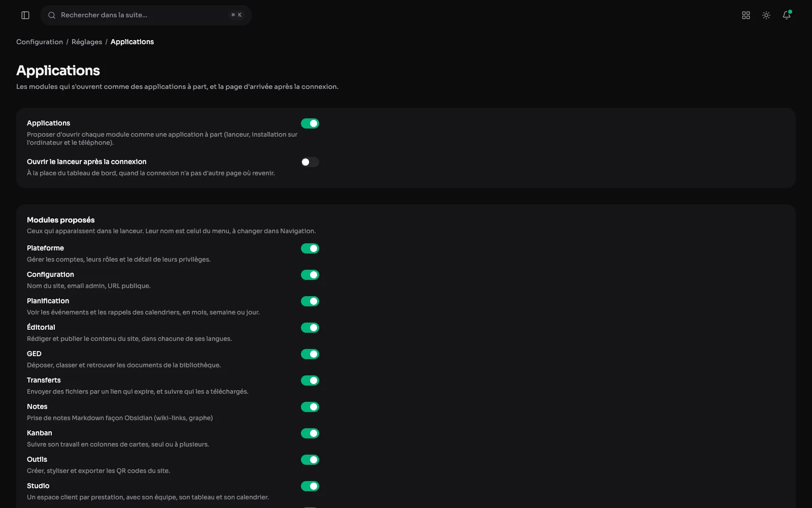Click the search magnifier icon
This screenshot has height=508, width=812.
(x=52, y=15)
